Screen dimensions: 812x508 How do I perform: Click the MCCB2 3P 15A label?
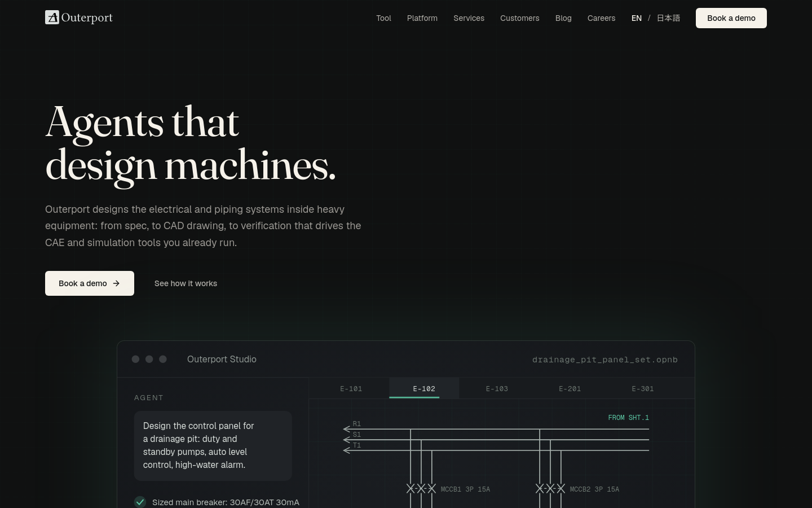pos(594,489)
